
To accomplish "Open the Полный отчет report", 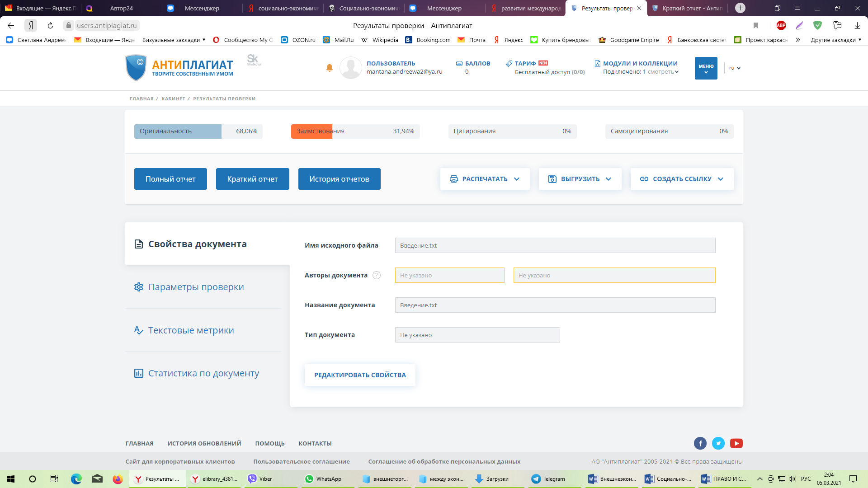I will 170,179.
